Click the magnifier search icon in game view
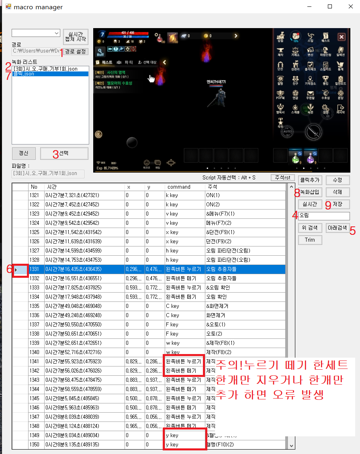Screen dimensions: 360x454 click(x=100, y=52)
